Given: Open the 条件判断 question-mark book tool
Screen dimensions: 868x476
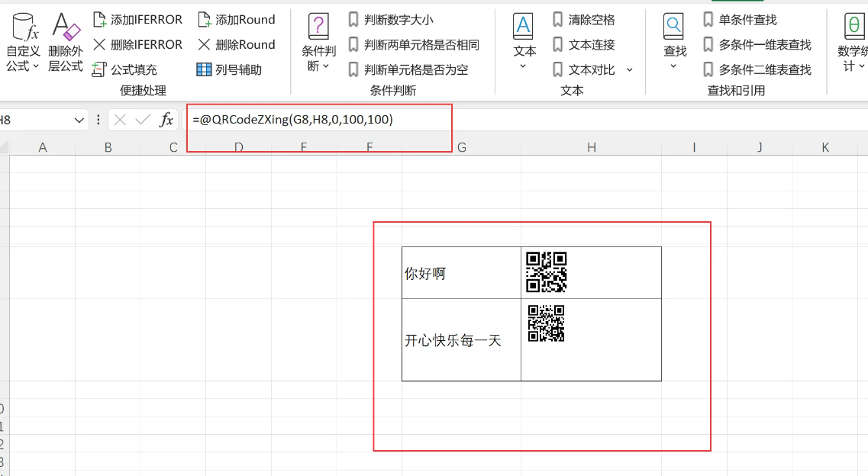Looking at the screenshot, I should pyautogui.click(x=318, y=43).
